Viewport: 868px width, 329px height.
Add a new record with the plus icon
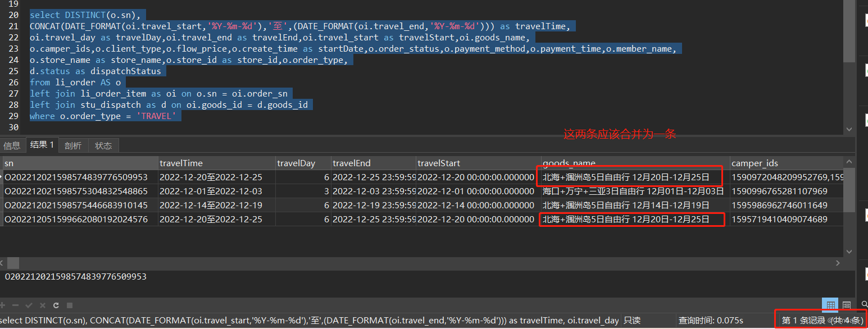pos(2,305)
